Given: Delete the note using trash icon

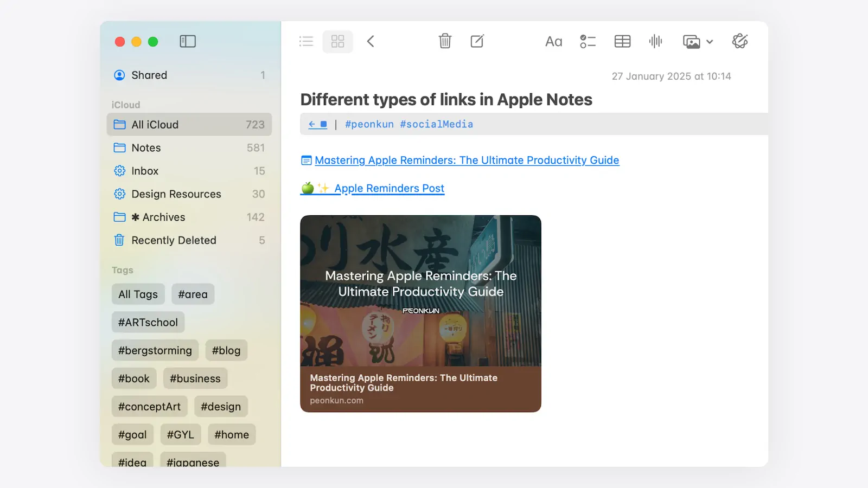Looking at the screenshot, I should 445,41.
